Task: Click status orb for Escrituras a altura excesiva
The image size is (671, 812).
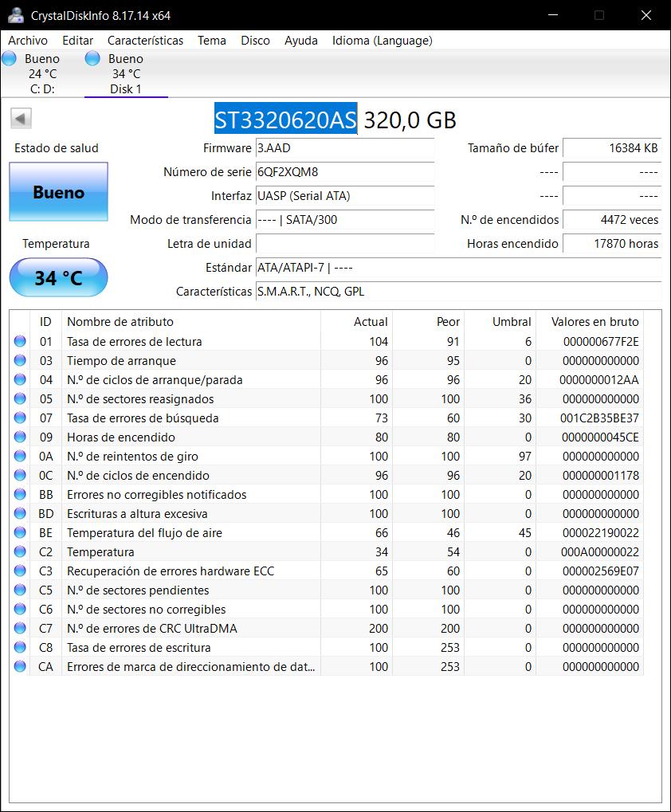Action: [20, 514]
